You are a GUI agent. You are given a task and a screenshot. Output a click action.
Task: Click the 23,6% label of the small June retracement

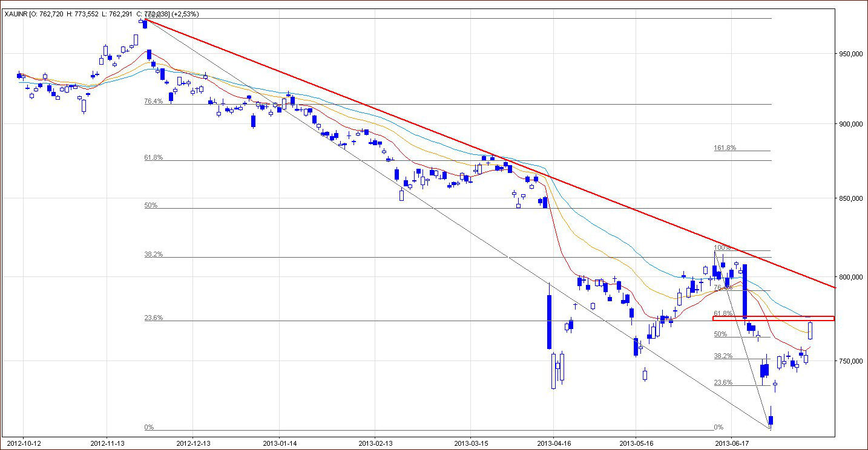pyautogui.click(x=724, y=382)
